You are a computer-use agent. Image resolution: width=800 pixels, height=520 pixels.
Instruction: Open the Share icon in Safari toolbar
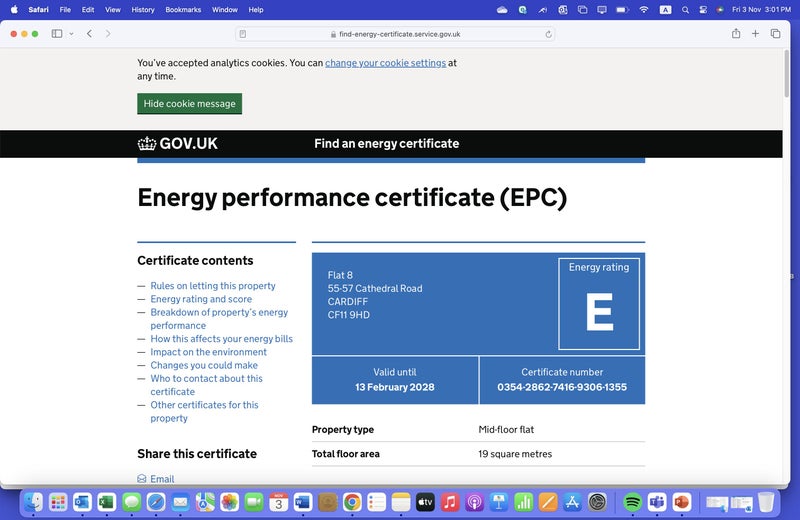click(x=736, y=33)
